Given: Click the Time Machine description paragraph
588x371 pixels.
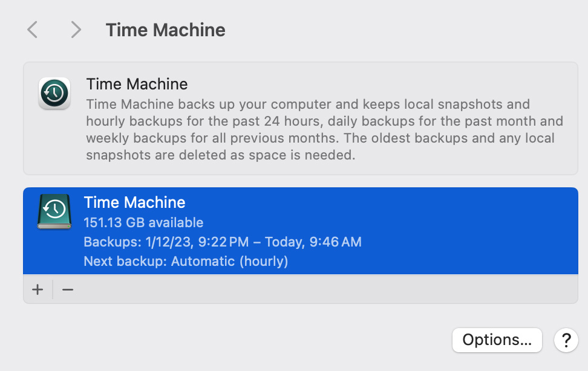Looking at the screenshot, I should tap(321, 129).
